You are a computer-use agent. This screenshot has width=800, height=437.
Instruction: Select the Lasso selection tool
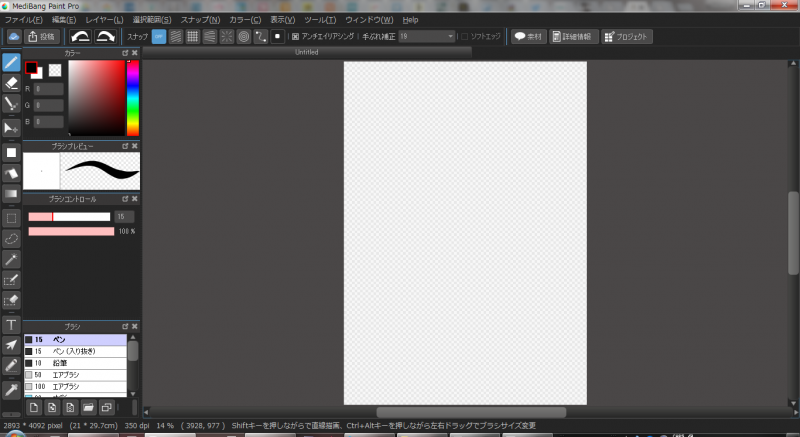(11, 239)
